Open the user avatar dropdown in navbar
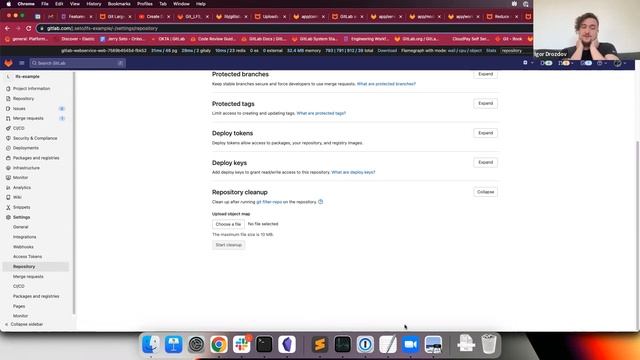The image size is (640, 360). [x=620, y=63]
